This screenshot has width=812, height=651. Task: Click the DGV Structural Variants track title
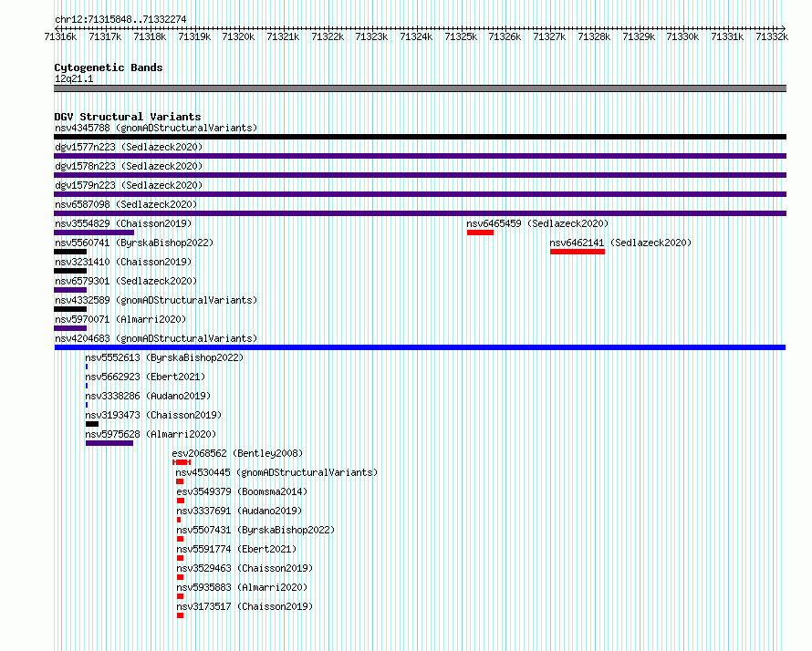128,117
